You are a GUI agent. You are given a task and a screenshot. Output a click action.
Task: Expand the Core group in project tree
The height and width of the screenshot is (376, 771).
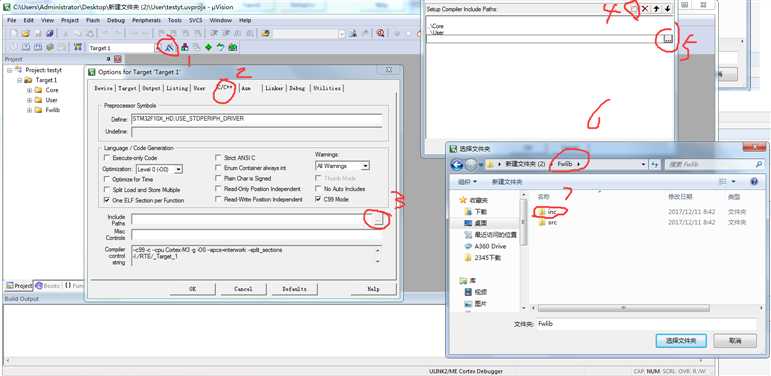pos(30,90)
